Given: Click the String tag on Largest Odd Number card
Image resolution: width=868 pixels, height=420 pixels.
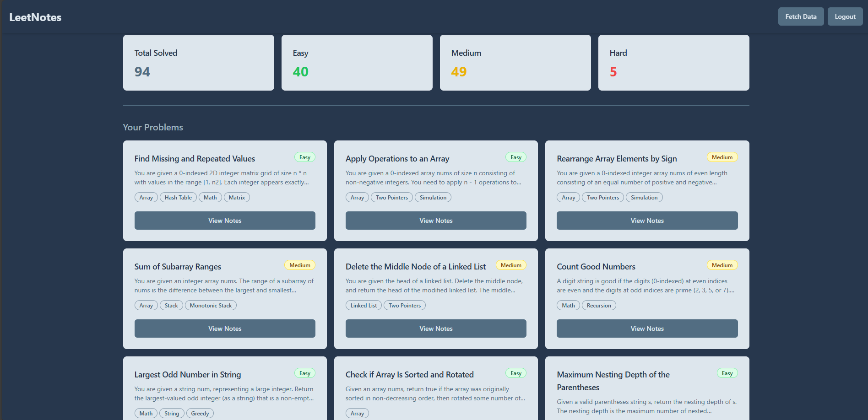Looking at the screenshot, I should 172,414.
